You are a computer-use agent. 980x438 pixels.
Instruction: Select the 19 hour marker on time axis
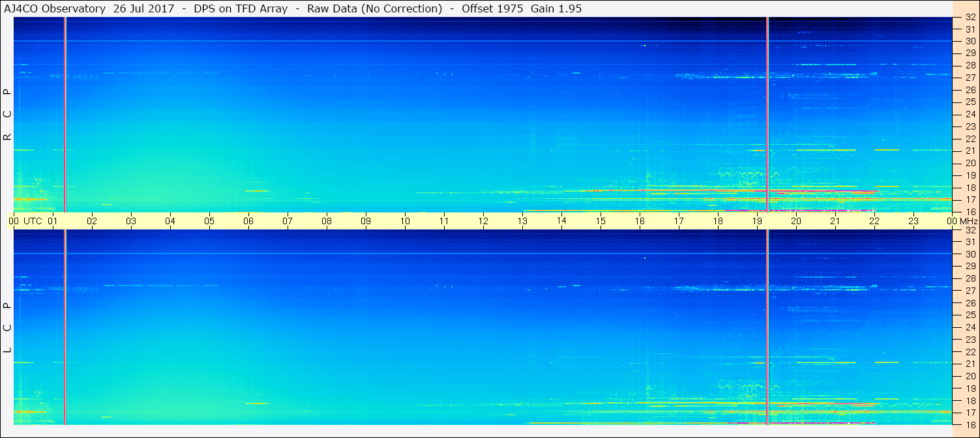[757, 221]
